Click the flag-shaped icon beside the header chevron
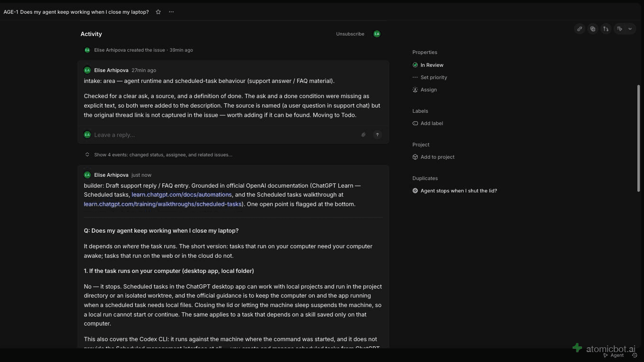 pos(619,29)
